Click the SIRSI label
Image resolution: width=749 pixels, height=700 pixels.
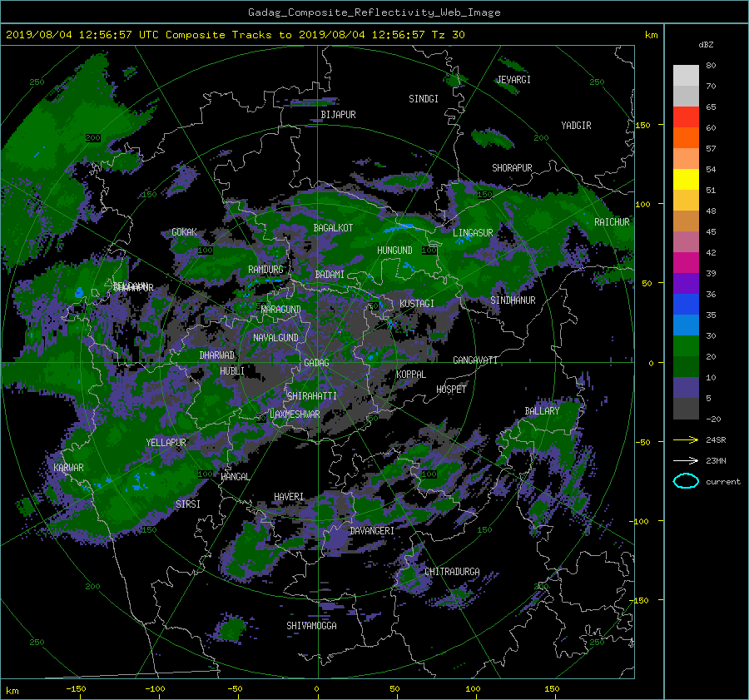188,504
